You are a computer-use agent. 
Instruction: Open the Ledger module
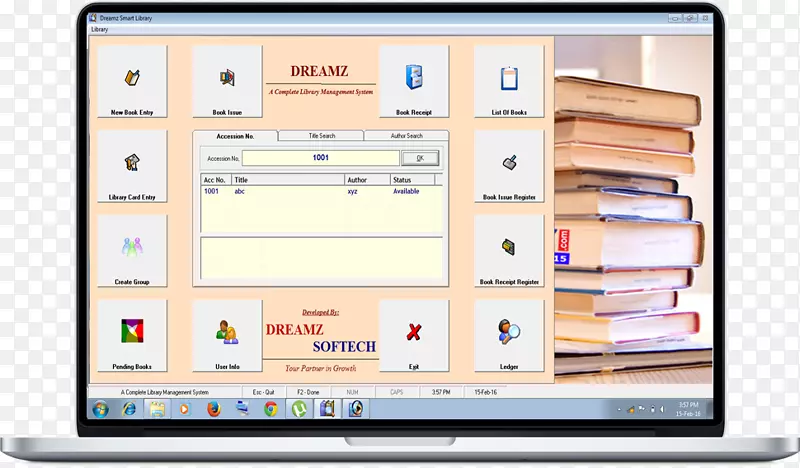click(509, 334)
